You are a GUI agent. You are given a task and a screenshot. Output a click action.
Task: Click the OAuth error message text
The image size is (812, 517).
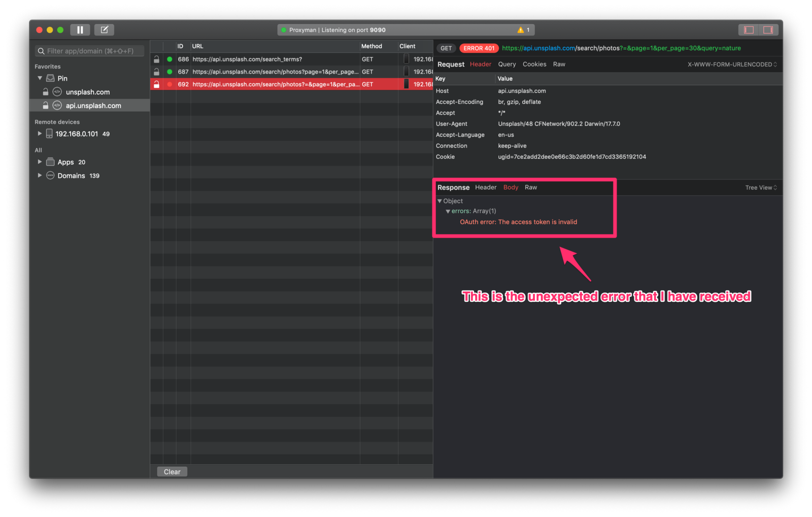(x=518, y=222)
